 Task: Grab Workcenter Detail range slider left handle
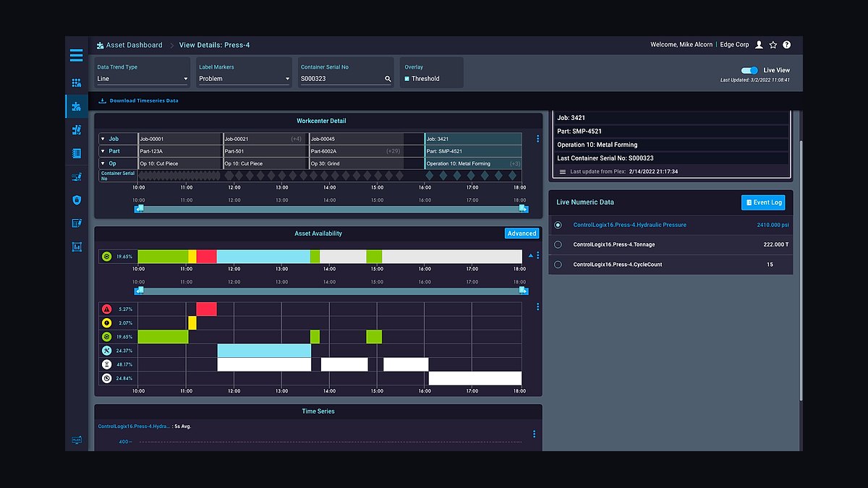(140, 208)
